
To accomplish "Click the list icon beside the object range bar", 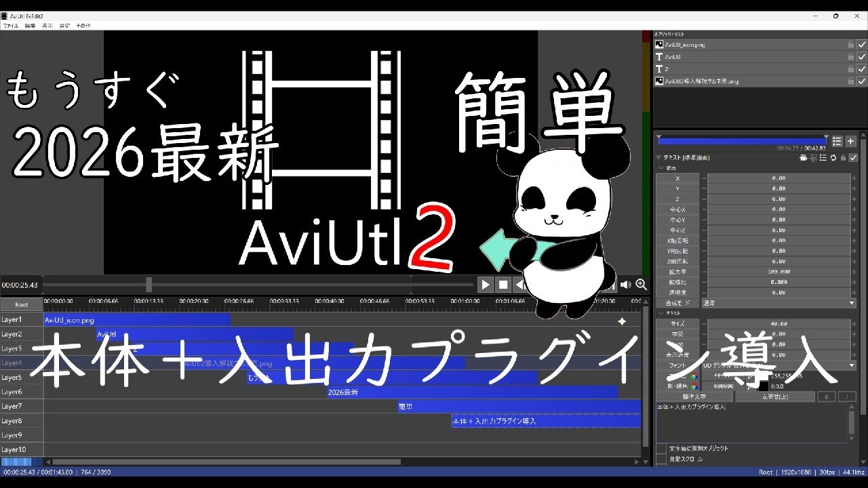I will click(837, 141).
